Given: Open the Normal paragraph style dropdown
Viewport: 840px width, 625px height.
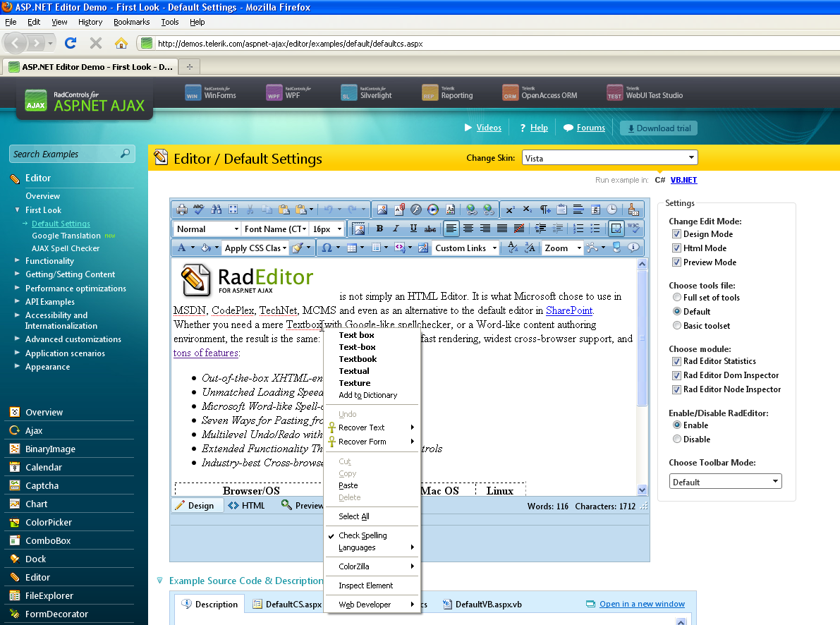Looking at the screenshot, I should [207, 229].
